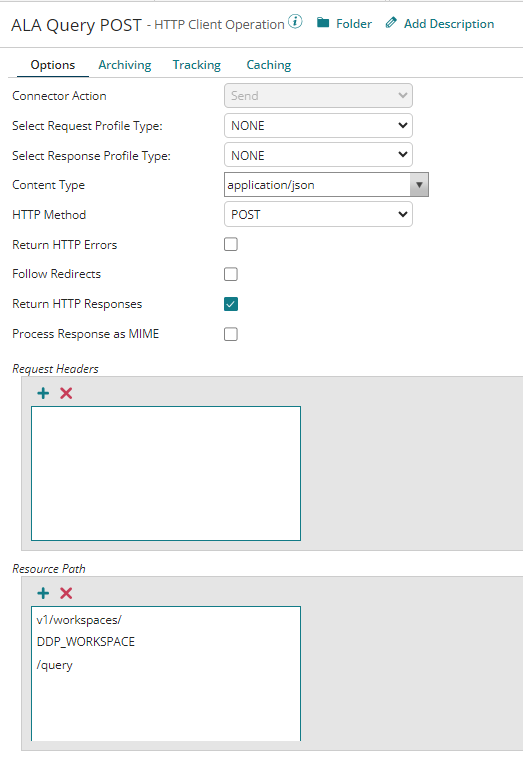Open the Caching tab
523x761 pixels.
(269, 65)
